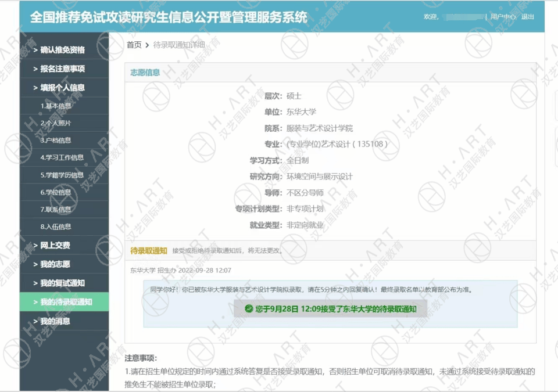Image resolution: width=558 pixels, height=392 pixels.
Task: Collapse 填报个人信息 sidebar section
Action: point(63,88)
